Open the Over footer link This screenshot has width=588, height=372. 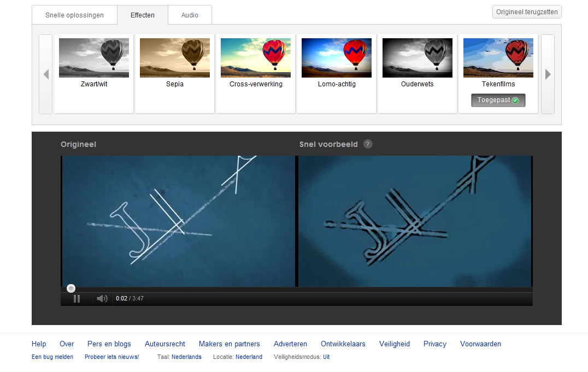tap(67, 344)
